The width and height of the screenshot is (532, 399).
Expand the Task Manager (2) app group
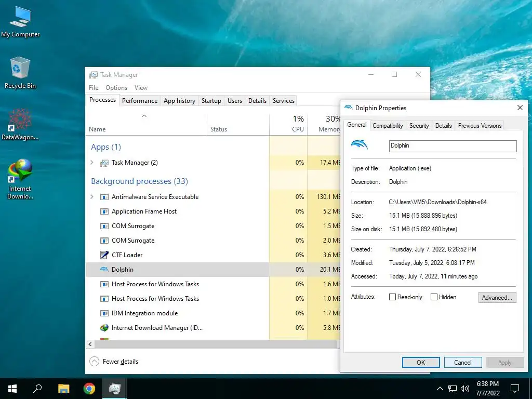(x=91, y=163)
